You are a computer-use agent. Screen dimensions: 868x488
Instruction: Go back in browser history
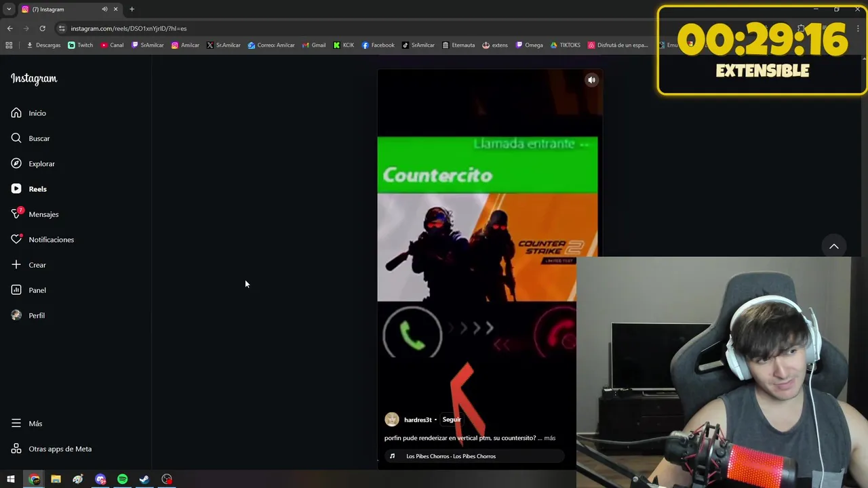(9, 28)
